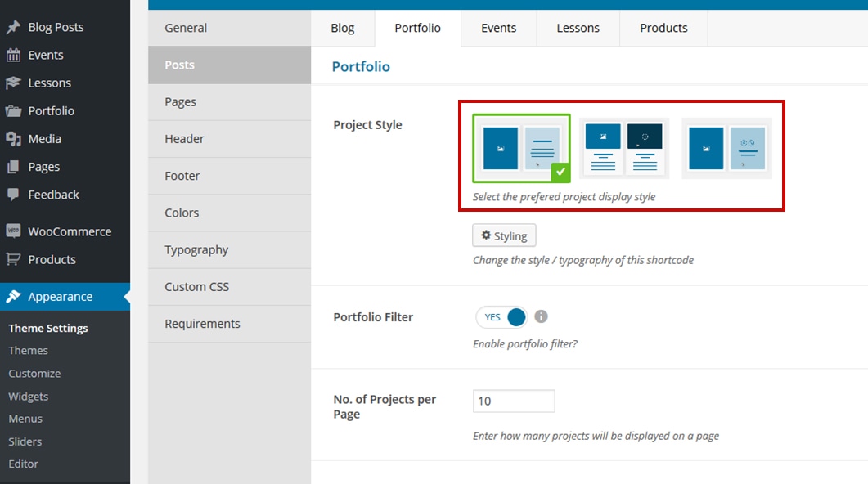
Task: Click the Products cart icon in sidebar
Action: pyautogui.click(x=13, y=259)
